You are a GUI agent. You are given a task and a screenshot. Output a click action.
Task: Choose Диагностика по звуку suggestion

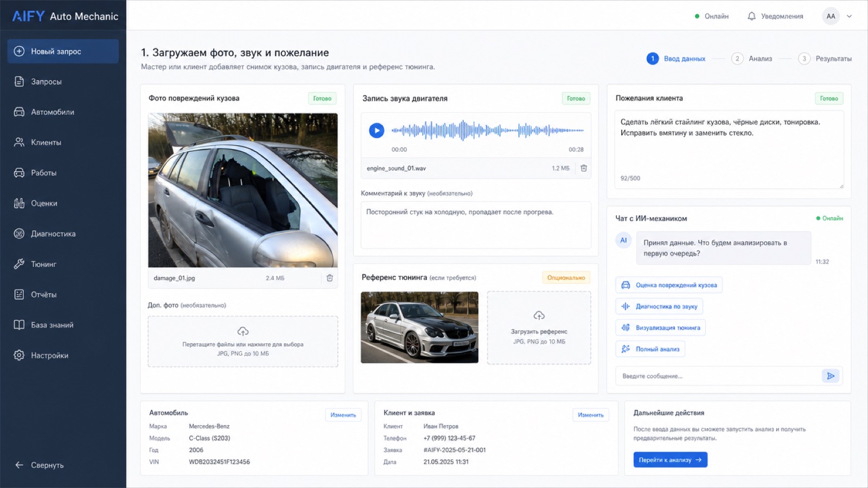[x=659, y=306]
